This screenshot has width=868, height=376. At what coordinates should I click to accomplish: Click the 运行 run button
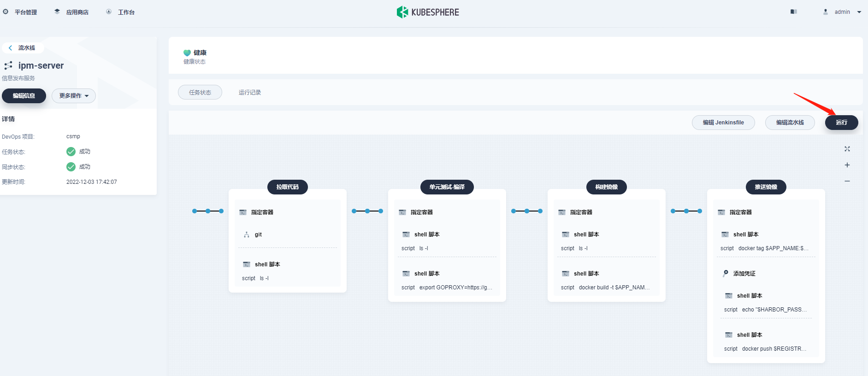[x=842, y=123]
